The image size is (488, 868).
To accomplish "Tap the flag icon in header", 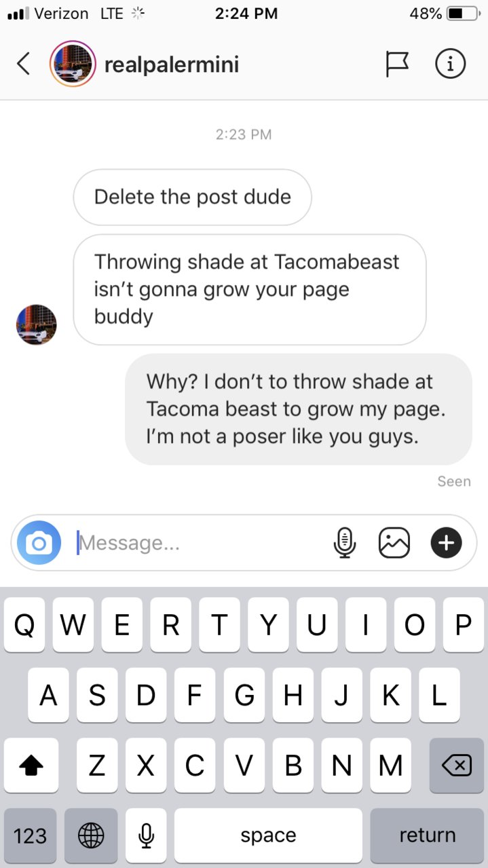I will pyautogui.click(x=397, y=64).
